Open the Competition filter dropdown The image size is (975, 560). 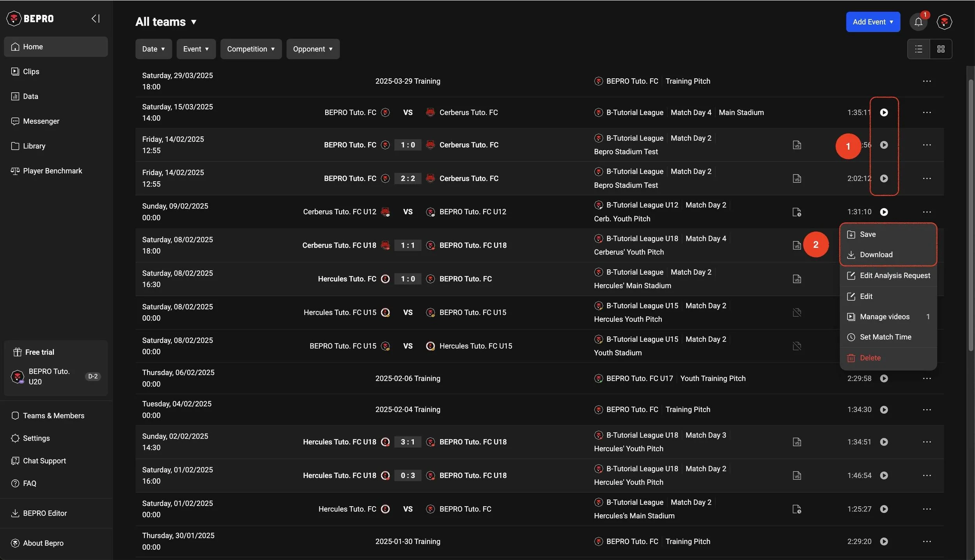pyautogui.click(x=251, y=49)
